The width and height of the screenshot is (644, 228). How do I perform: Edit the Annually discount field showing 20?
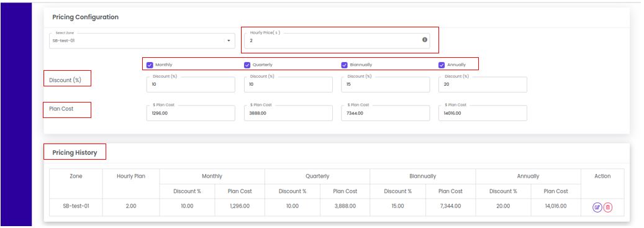tap(483, 84)
